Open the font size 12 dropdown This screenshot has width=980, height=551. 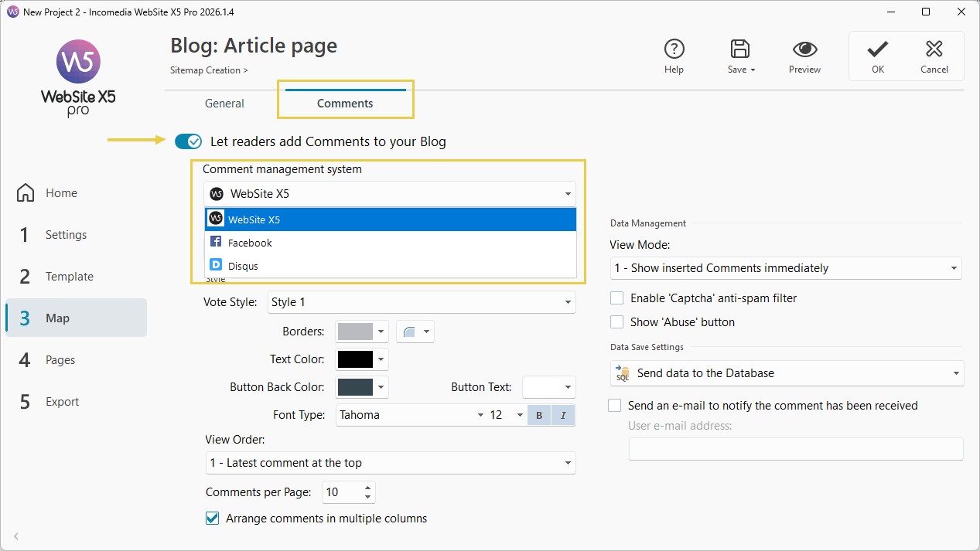507,415
